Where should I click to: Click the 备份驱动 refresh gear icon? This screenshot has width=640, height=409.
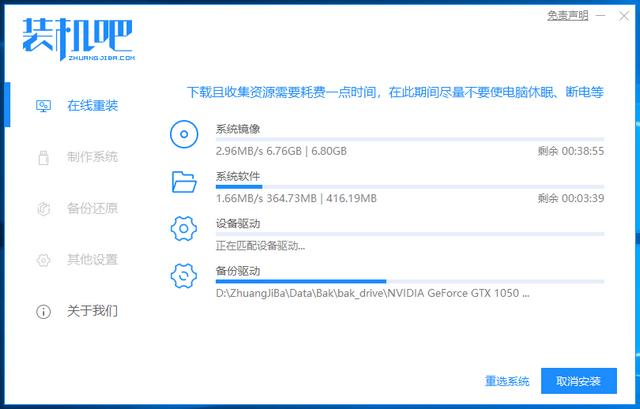pyautogui.click(x=184, y=276)
